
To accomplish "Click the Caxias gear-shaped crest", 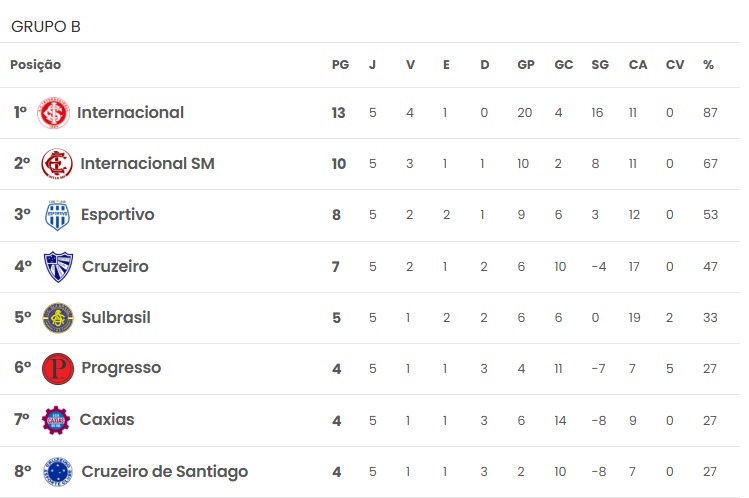I will point(56,420).
